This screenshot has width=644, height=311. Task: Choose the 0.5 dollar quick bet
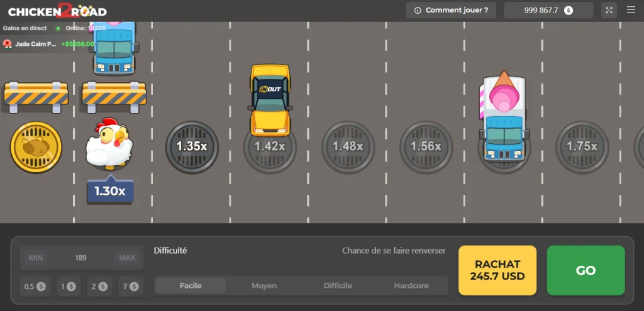(35, 286)
